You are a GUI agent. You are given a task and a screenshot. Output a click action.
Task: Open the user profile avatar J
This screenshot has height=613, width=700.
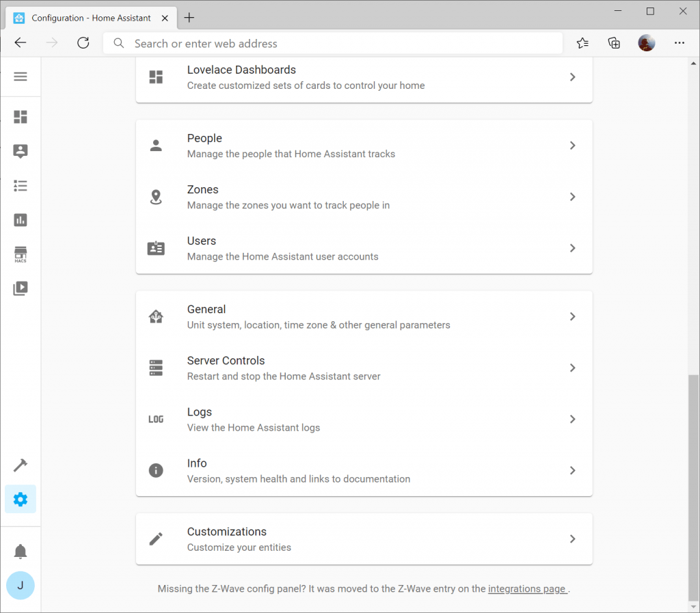(21, 585)
